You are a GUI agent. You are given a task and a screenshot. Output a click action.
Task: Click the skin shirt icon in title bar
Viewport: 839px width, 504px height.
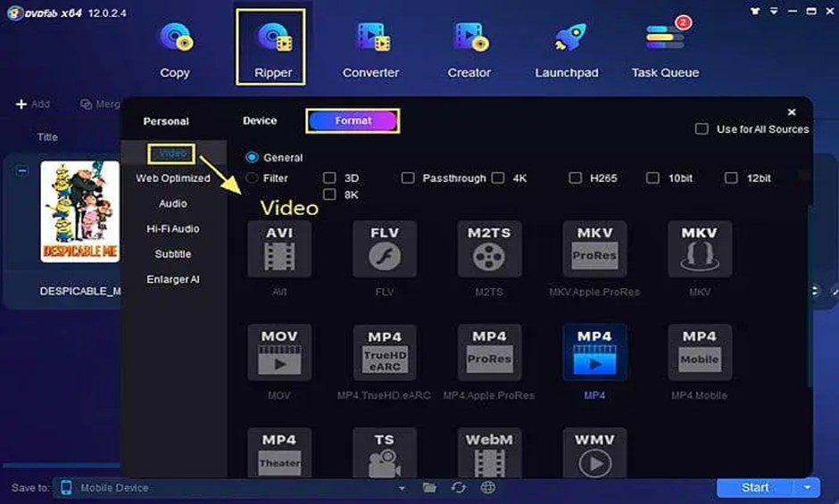coord(755,11)
